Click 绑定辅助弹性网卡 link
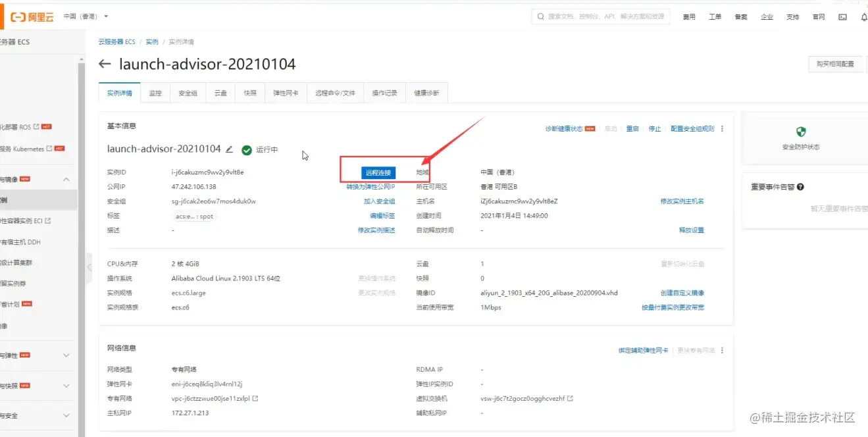Screen dimensions: 868x437 coord(643,351)
